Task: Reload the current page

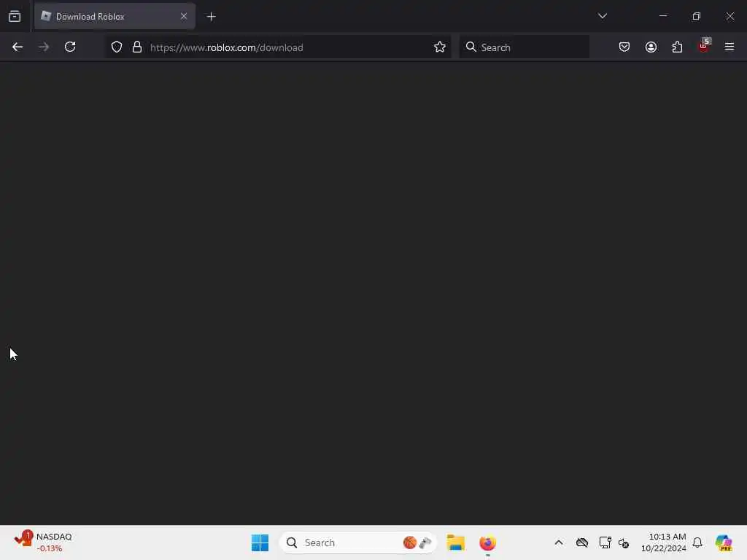Action: (x=70, y=47)
